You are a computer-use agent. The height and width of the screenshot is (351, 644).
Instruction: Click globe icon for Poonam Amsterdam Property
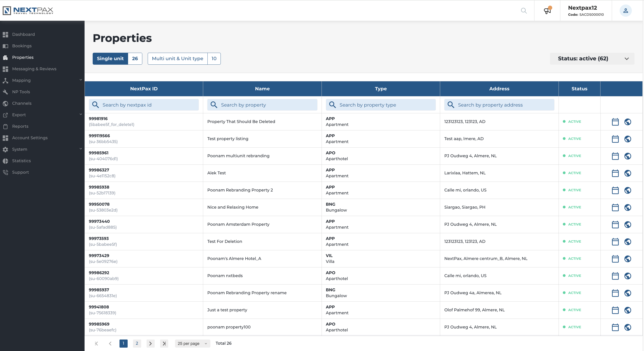pyautogui.click(x=628, y=224)
